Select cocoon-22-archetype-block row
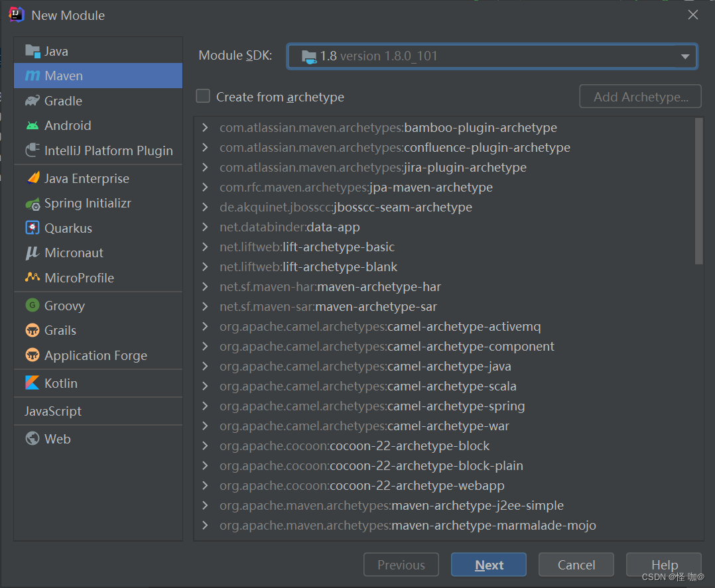 click(x=448, y=445)
